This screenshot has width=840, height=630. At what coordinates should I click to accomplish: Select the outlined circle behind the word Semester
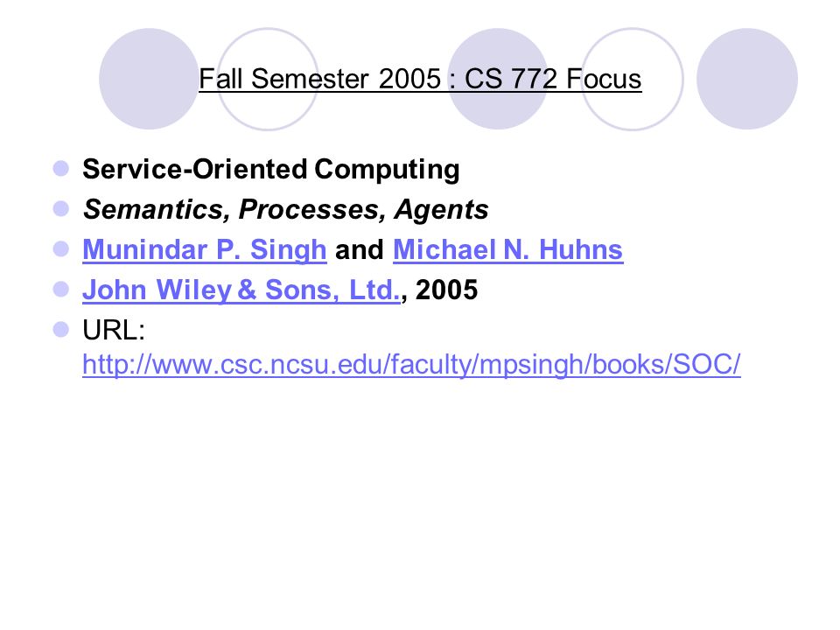[268, 79]
